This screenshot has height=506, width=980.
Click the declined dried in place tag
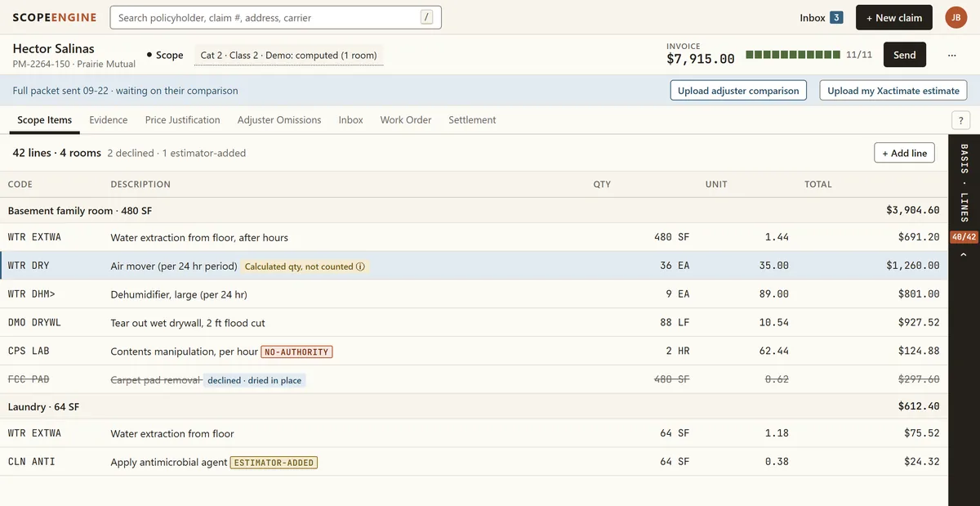pyautogui.click(x=255, y=380)
